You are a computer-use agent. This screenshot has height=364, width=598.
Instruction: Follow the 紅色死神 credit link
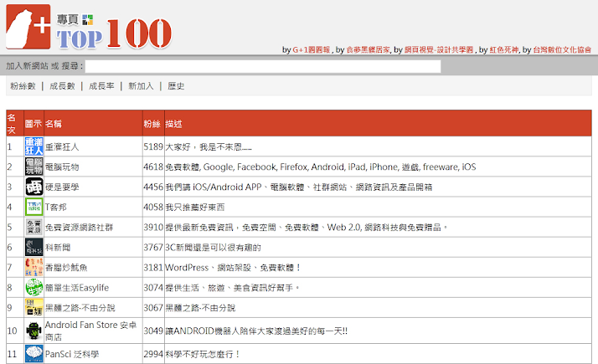[504, 49]
